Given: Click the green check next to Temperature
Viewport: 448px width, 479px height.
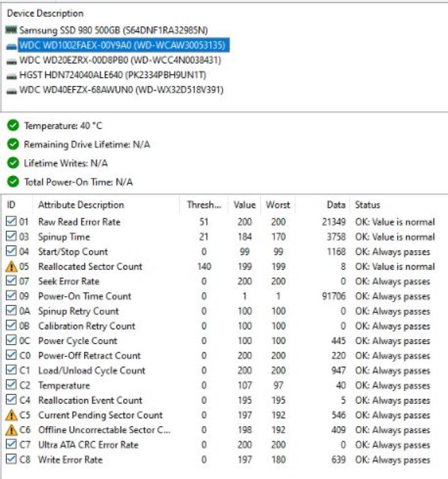Looking at the screenshot, I should 13,126.
